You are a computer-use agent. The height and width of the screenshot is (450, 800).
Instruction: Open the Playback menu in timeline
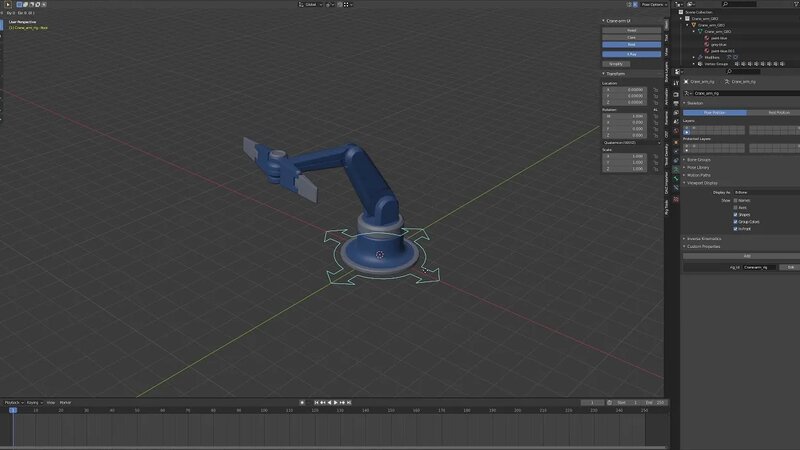14,403
